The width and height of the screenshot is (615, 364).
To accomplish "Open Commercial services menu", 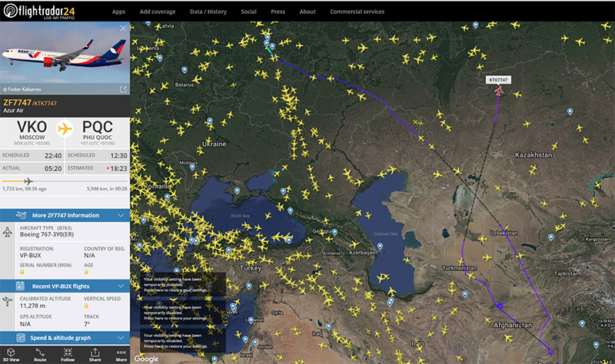I will pyautogui.click(x=357, y=12).
